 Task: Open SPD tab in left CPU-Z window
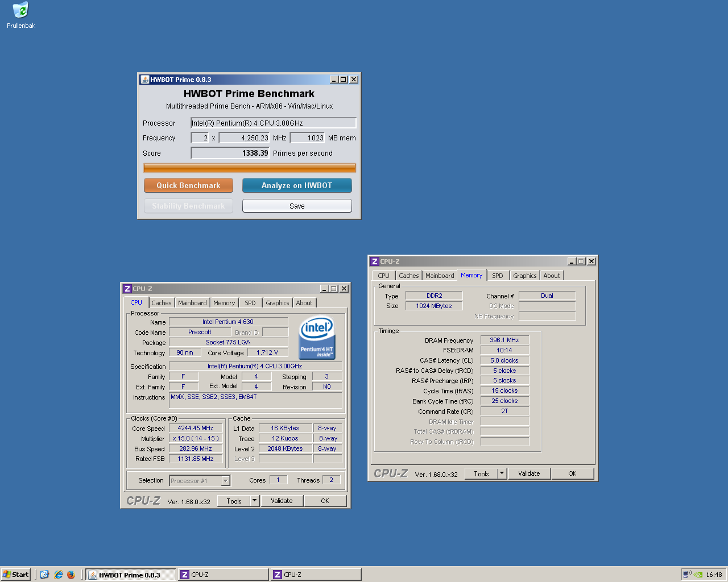click(250, 303)
